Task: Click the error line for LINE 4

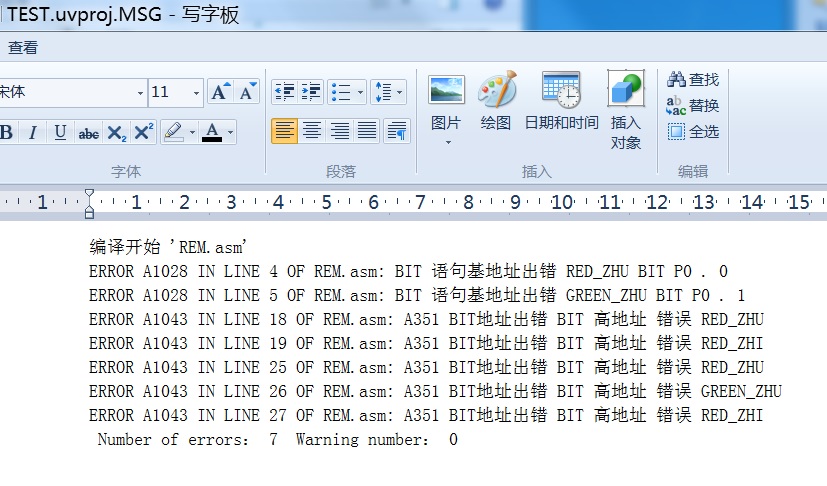Action: pyautogui.click(x=408, y=271)
